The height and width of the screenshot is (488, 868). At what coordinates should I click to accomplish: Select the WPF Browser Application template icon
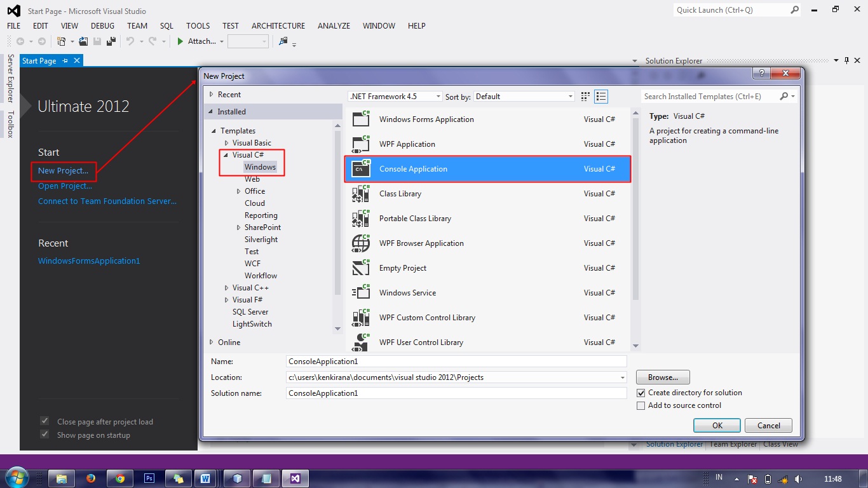click(x=361, y=243)
